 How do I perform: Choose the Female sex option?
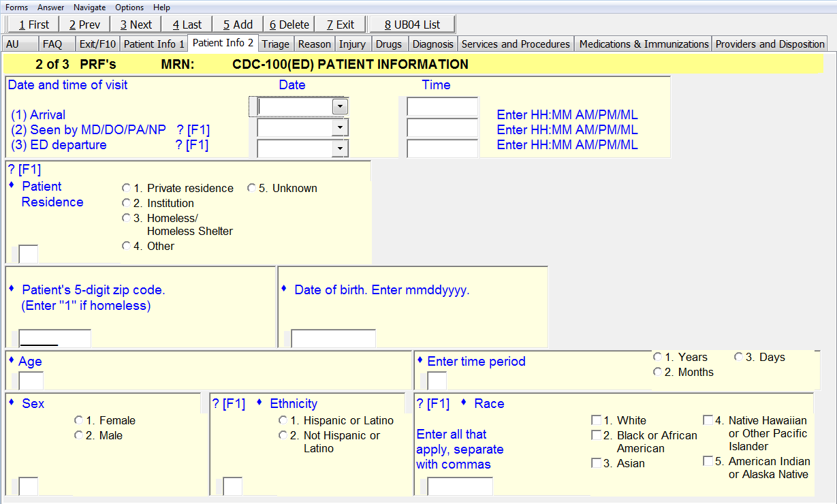[79, 420]
